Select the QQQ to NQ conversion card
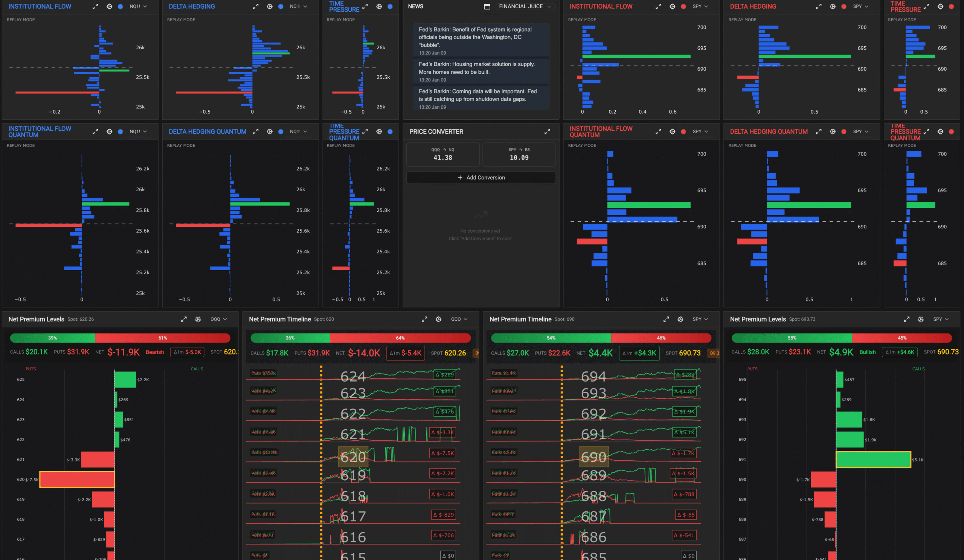The width and height of the screenshot is (964, 560). pyautogui.click(x=442, y=154)
